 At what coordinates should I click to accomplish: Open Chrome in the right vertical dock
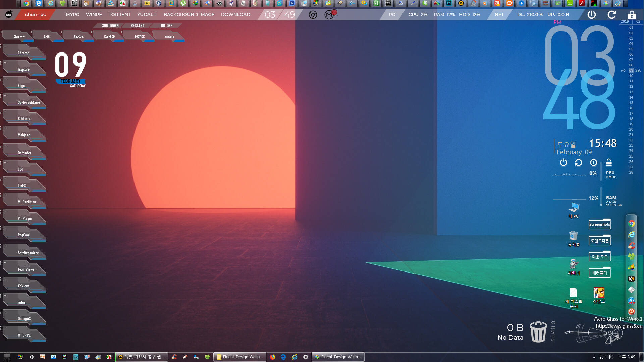(x=632, y=224)
